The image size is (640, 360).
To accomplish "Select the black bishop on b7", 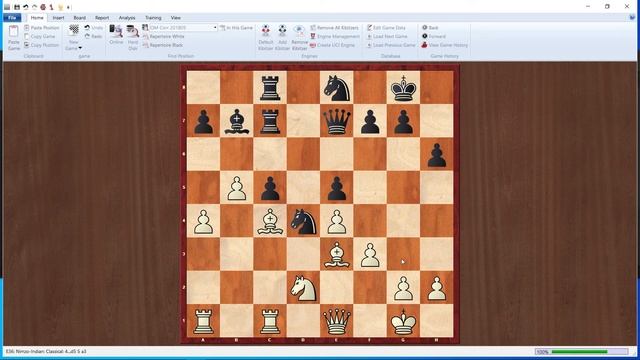I will click(237, 121).
